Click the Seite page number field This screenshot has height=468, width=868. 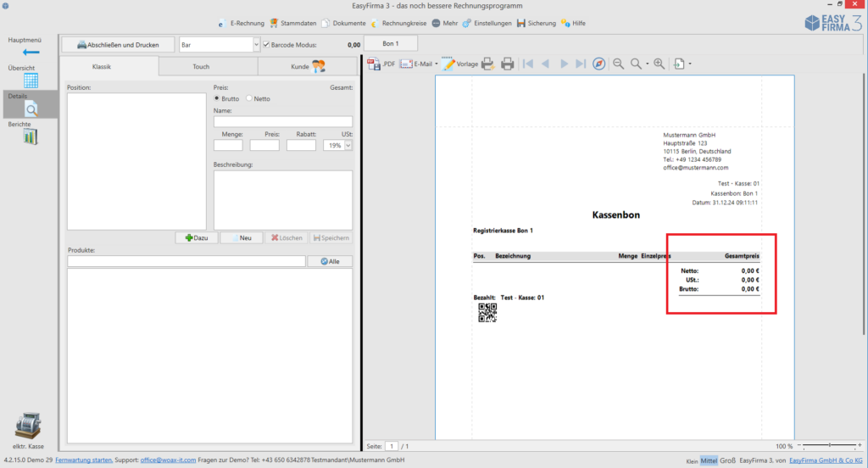pyautogui.click(x=392, y=447)
